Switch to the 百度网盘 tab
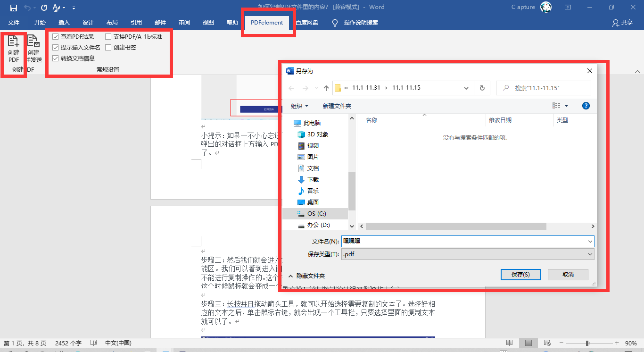644x352 pixels. coord(307,23)
